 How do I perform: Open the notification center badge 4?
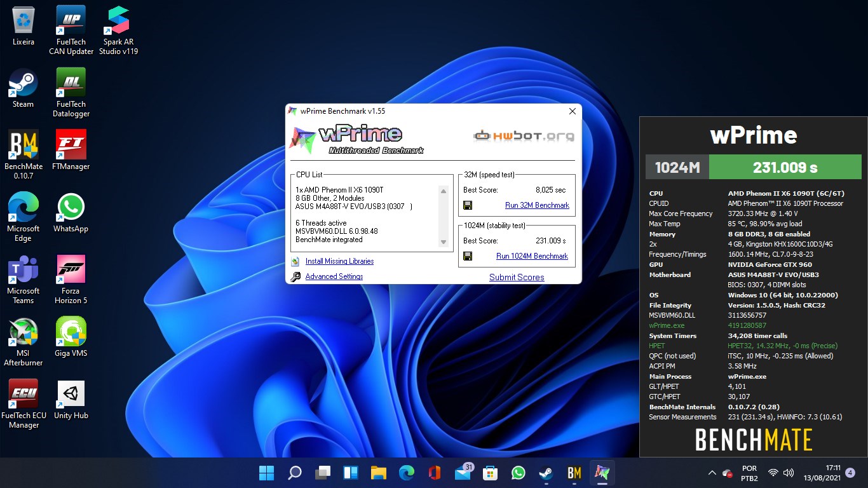pyautogui.click(x=850, y=473)
